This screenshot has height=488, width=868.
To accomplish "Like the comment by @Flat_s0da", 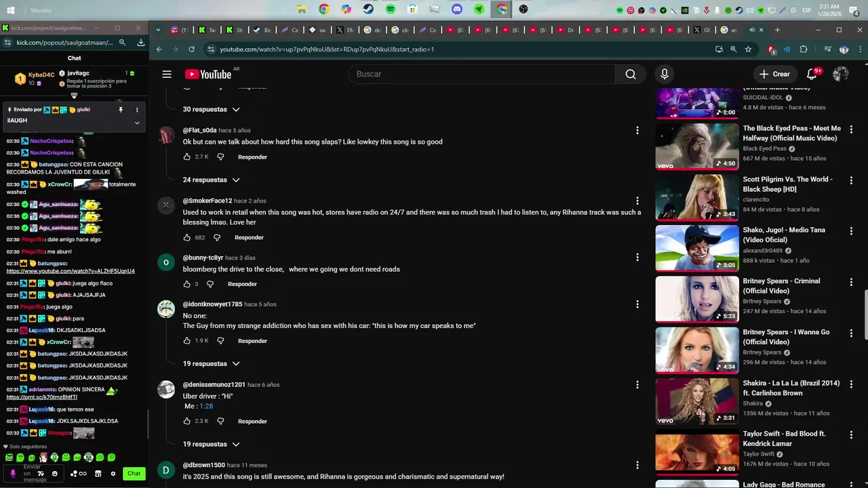I will point(187,157).
